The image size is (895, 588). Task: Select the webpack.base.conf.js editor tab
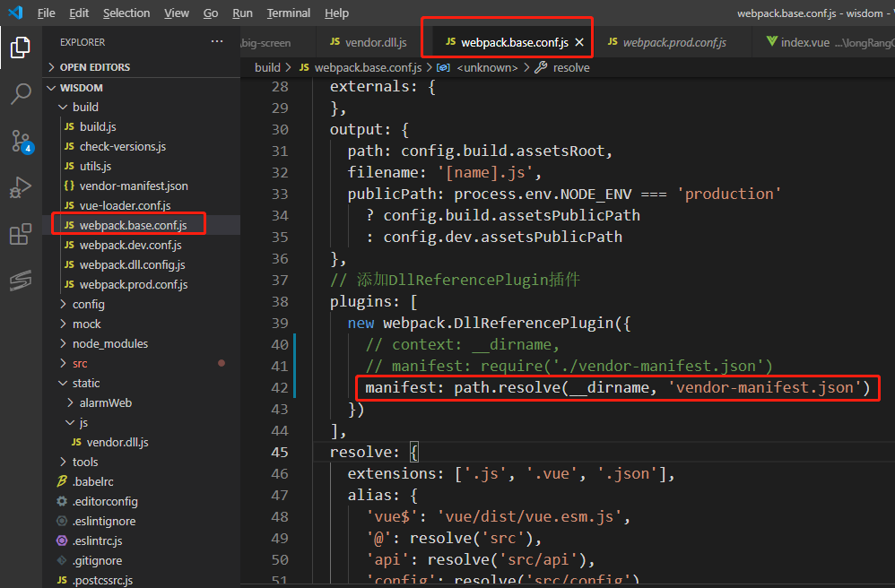click(507, 42)
